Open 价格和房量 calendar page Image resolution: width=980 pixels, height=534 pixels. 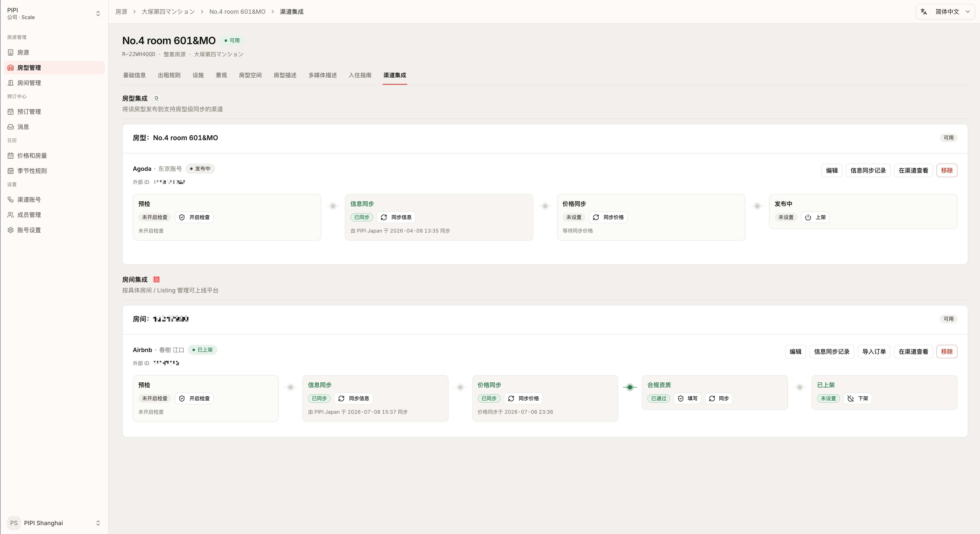coord(54,156)
